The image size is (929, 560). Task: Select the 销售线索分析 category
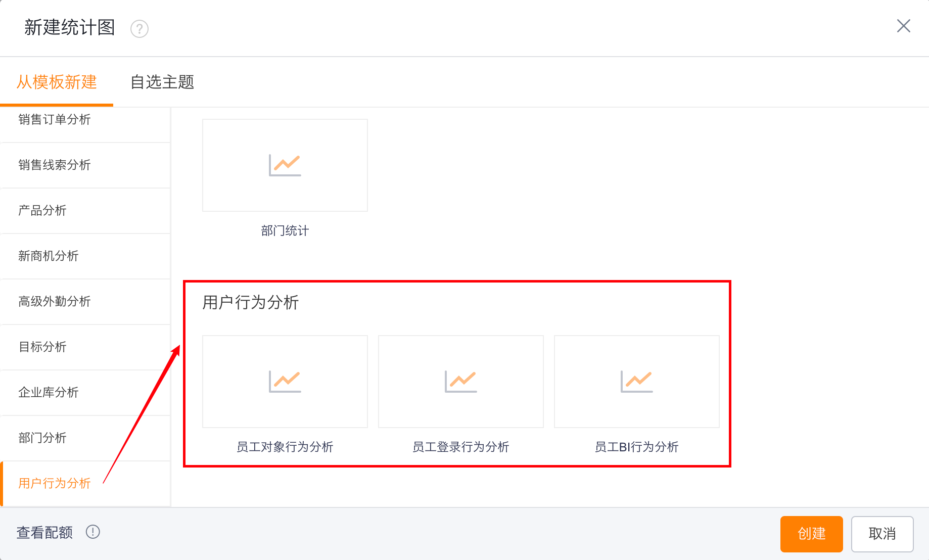click(54, 165)
